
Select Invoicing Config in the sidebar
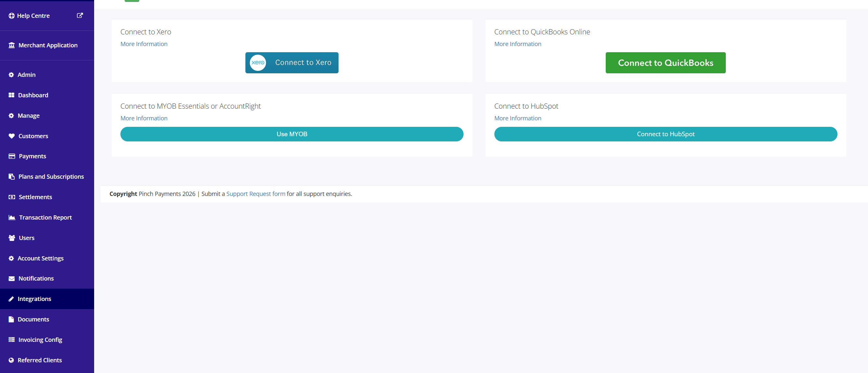(40, 340)
